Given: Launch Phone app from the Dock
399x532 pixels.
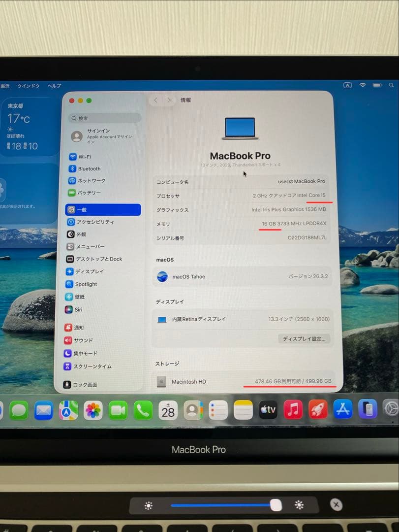Looking at the screenshot, I should (143, 410).
